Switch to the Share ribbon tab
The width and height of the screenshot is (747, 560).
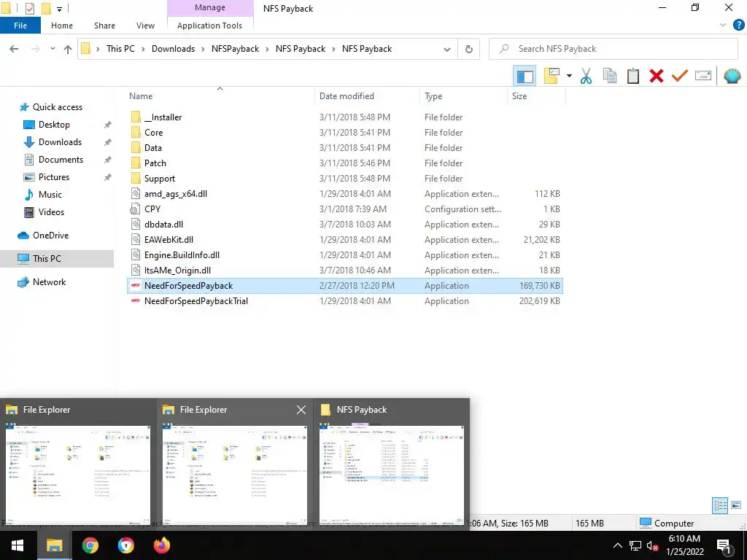pyautogui.click(x=104, y=26)
